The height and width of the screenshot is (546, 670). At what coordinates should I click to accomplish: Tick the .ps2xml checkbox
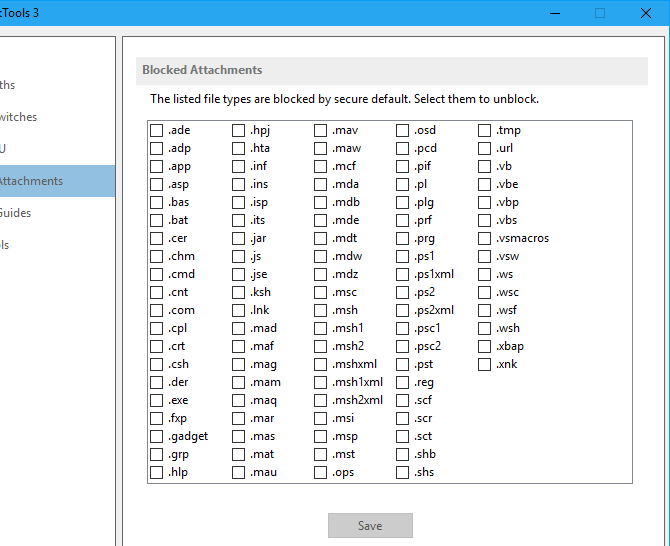click(x=403, y=310)
